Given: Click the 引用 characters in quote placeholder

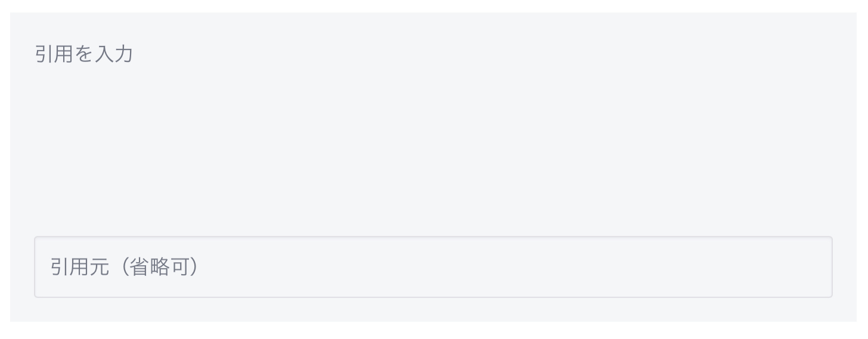Looking at the screenshot, I should click(x=51, y=54).
